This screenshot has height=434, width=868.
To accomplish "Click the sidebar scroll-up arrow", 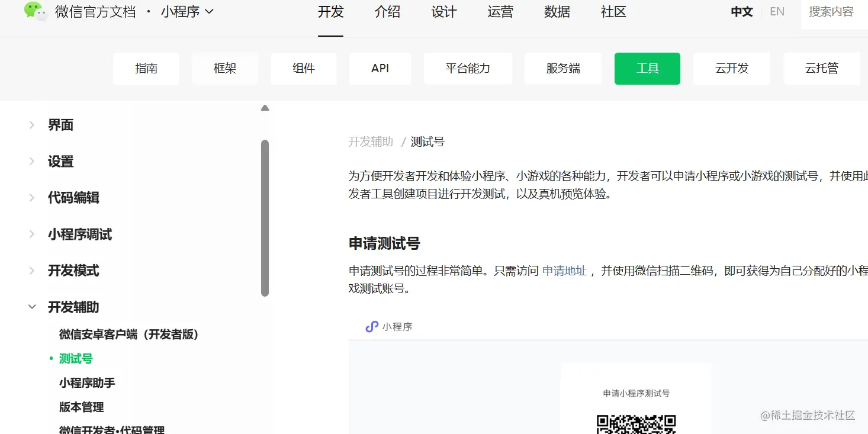I will 265,108.
